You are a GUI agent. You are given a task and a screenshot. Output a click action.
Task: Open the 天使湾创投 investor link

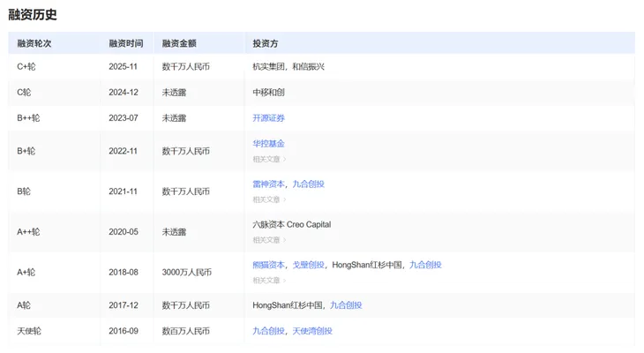(x=312, y=331)
